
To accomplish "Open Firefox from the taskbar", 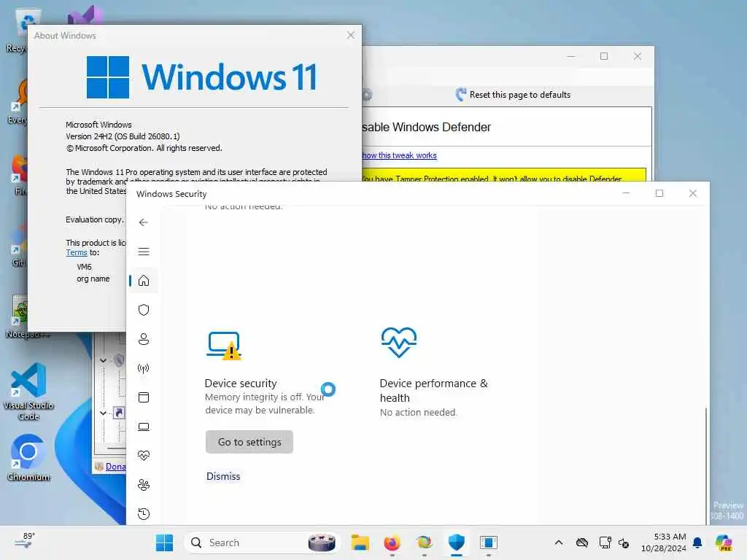I will [392, 542].
